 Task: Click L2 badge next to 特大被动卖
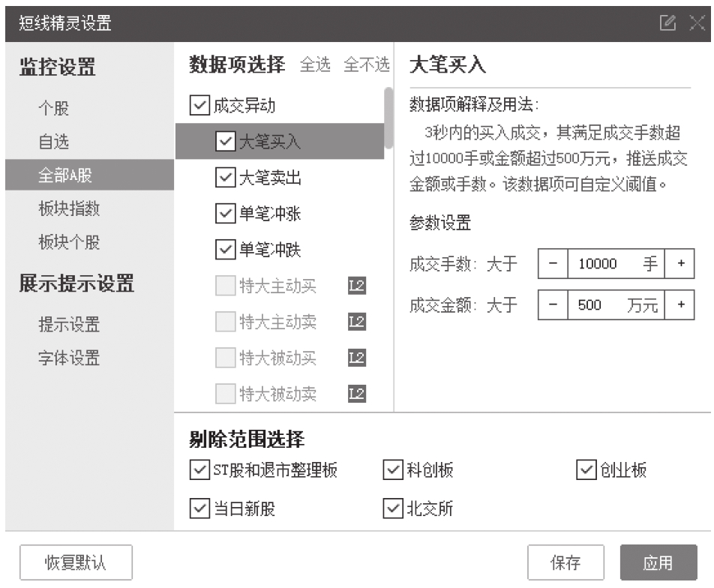(x=357, y=394)
